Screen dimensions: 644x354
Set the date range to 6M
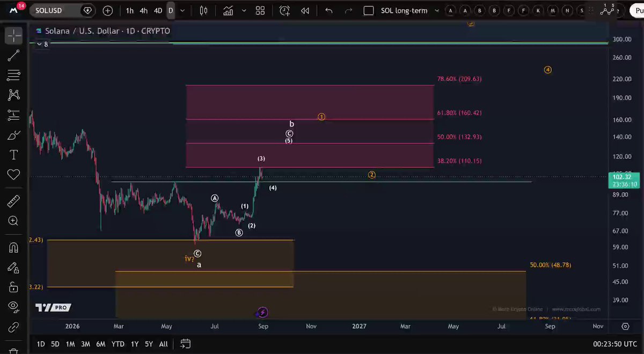[100, 344]
